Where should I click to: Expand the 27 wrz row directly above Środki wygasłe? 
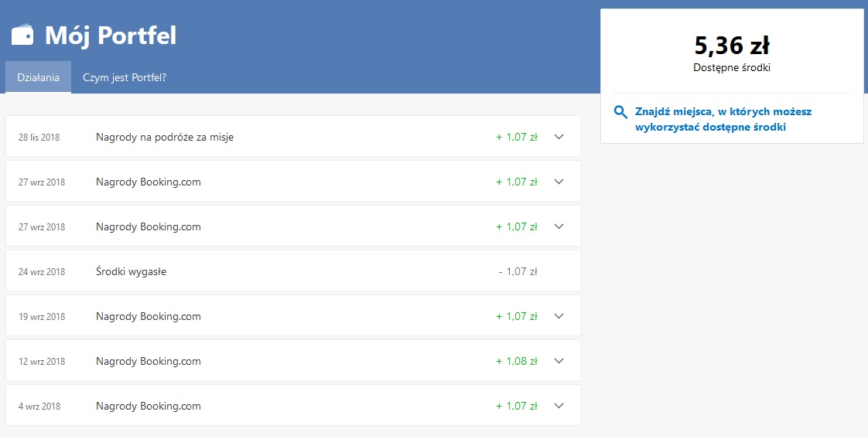pyautogui.click(x=559, y=226)
